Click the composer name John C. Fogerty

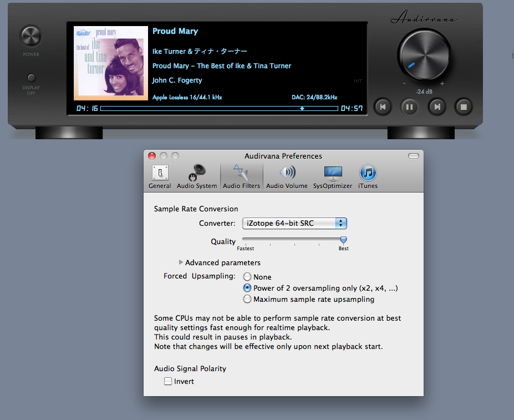177,80
